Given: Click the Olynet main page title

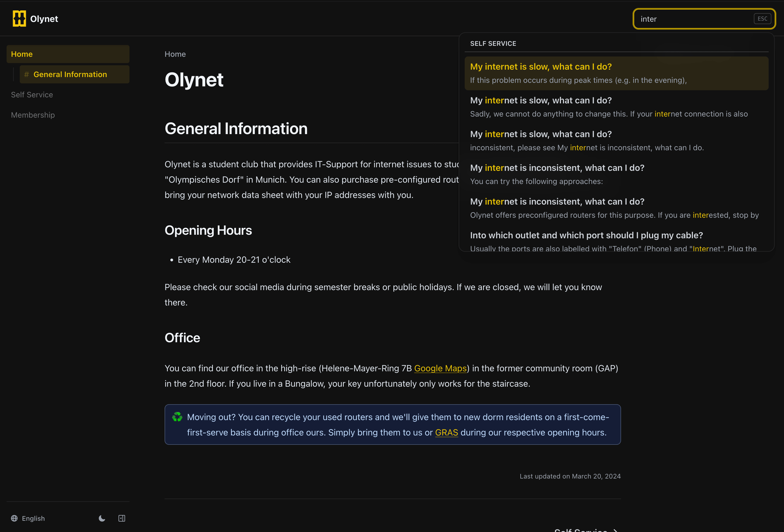Looking at the screenshot, I should [x=194, y=80].
